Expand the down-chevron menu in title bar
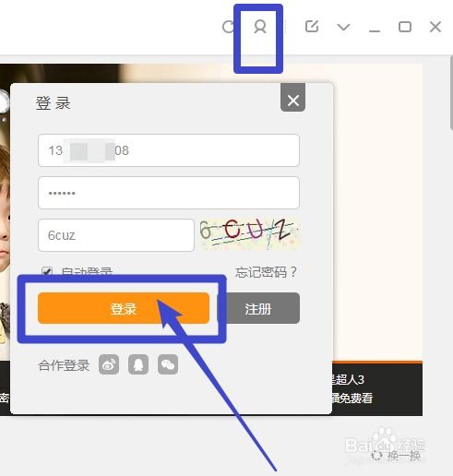This screenshot has width=453, height=476. 343,27
